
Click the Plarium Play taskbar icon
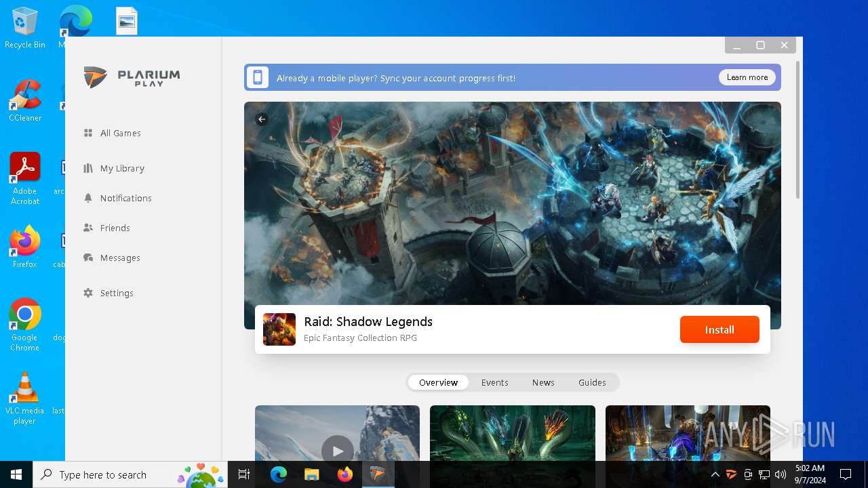pos(378,474)
